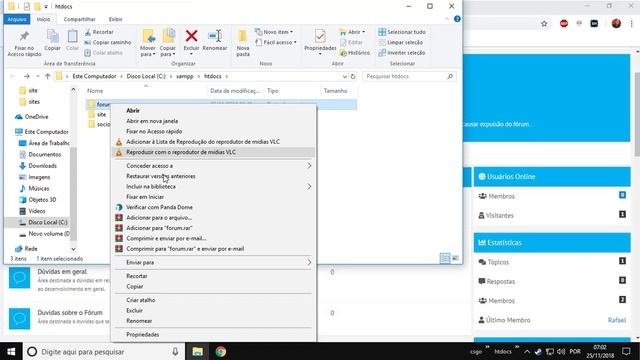Click Colar atalho in the ribbon
Image resolution: width=640 pixels, height=360 pixels.
tap(103, 53)
